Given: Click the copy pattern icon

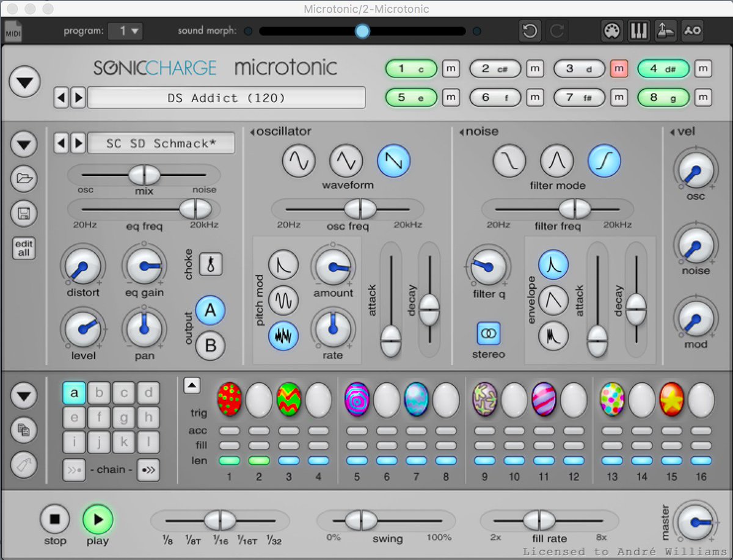Looking at the screenshot, I should [x=24, y=431].
